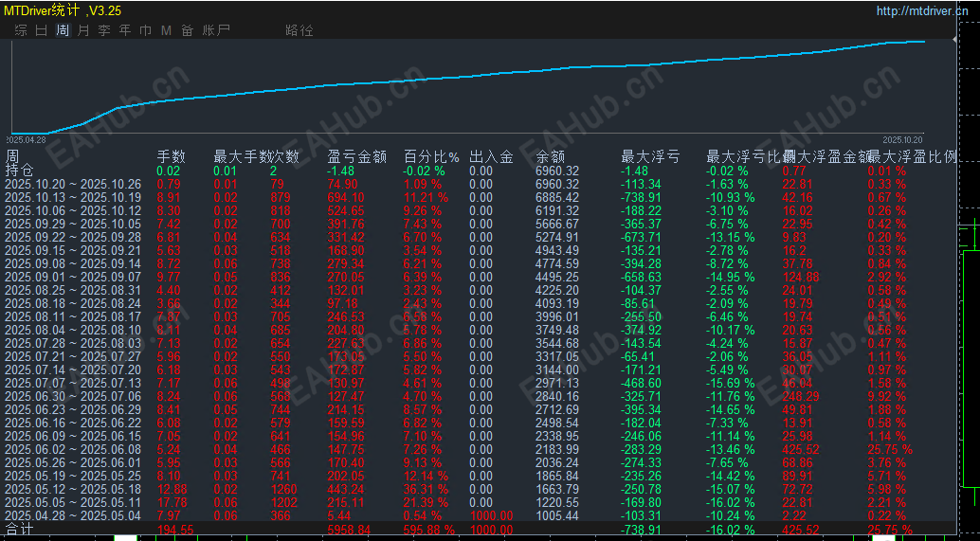Click the total percentage 595.88 %

(430, 530)
